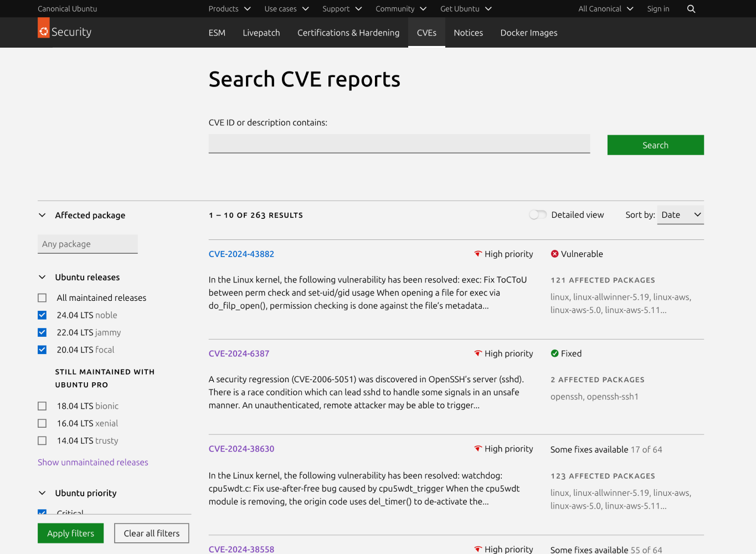
Task: Open the All Canonical dropdown
Action: 605,9
